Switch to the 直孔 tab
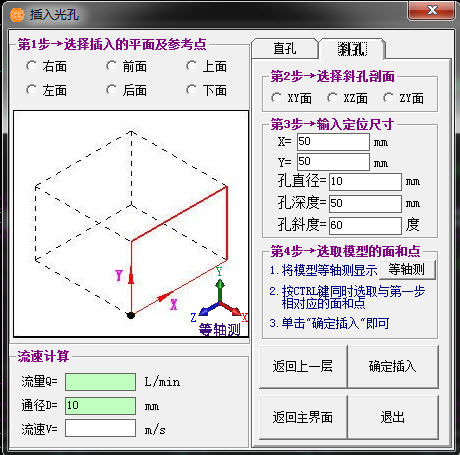The height and width of the screenshot is (455, 460). tap(285, 49)
